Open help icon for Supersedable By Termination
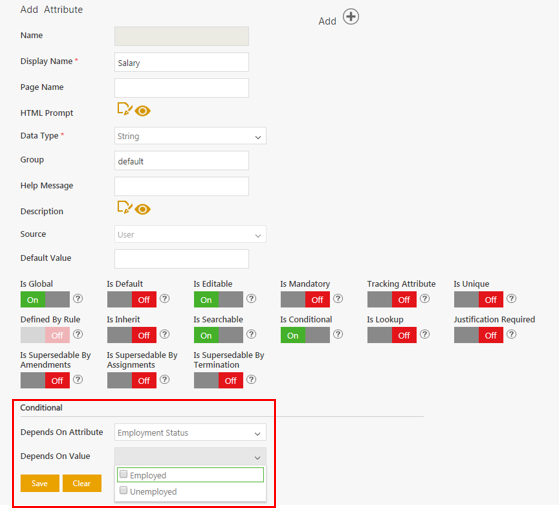This screenshot has height=513, width=560. click(x=251, y=379)
